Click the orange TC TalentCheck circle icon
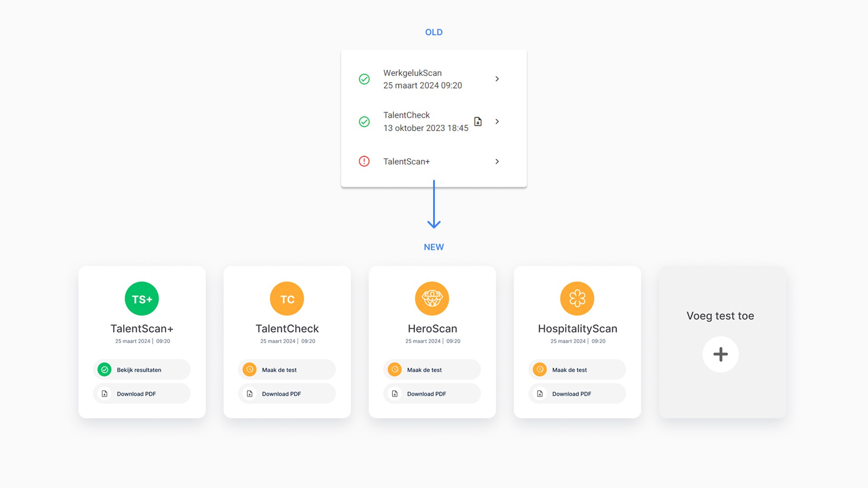This screenshot has height=488, width=868. coord(287,299)
